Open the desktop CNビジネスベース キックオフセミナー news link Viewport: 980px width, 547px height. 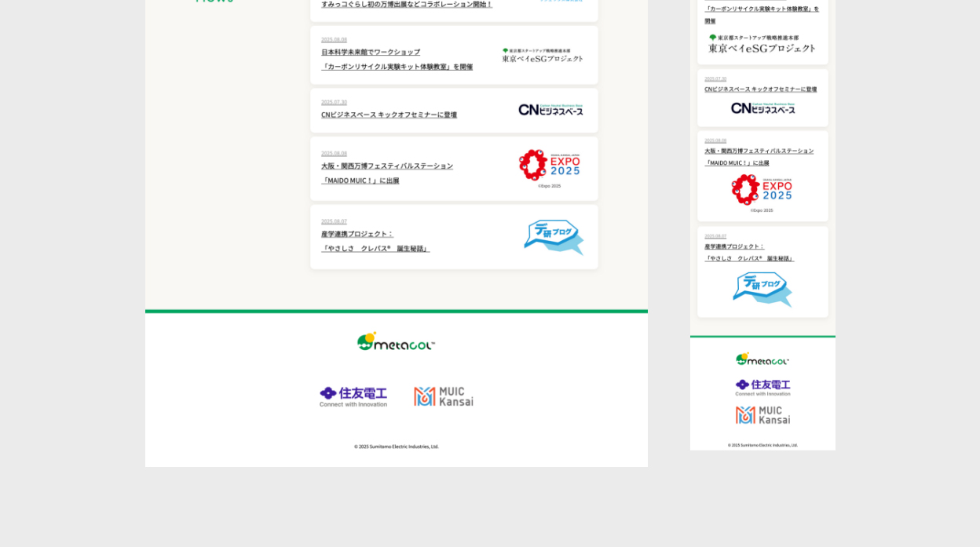[x=389, y=115]
